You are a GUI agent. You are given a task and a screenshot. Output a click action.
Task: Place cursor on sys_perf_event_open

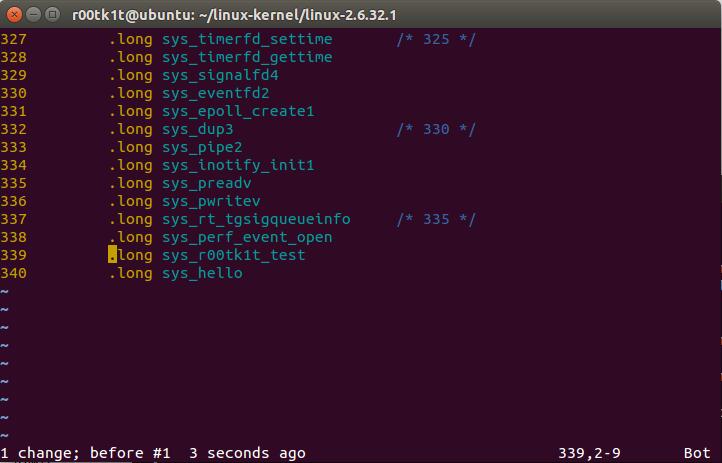[247, 237]
